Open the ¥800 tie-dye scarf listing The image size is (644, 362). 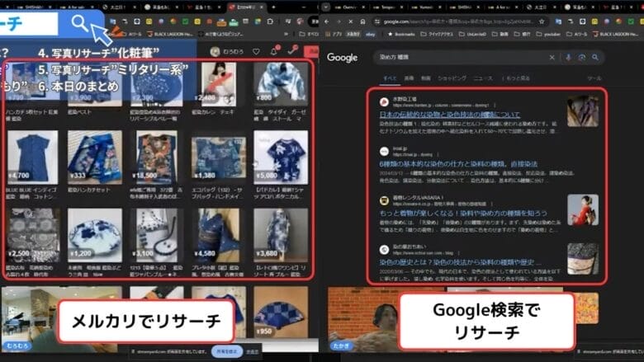click(281, 83)
